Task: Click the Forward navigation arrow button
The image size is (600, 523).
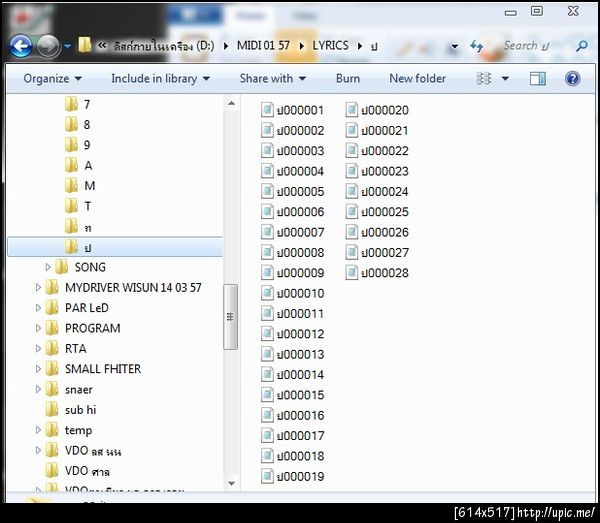Action: (48, 46)
